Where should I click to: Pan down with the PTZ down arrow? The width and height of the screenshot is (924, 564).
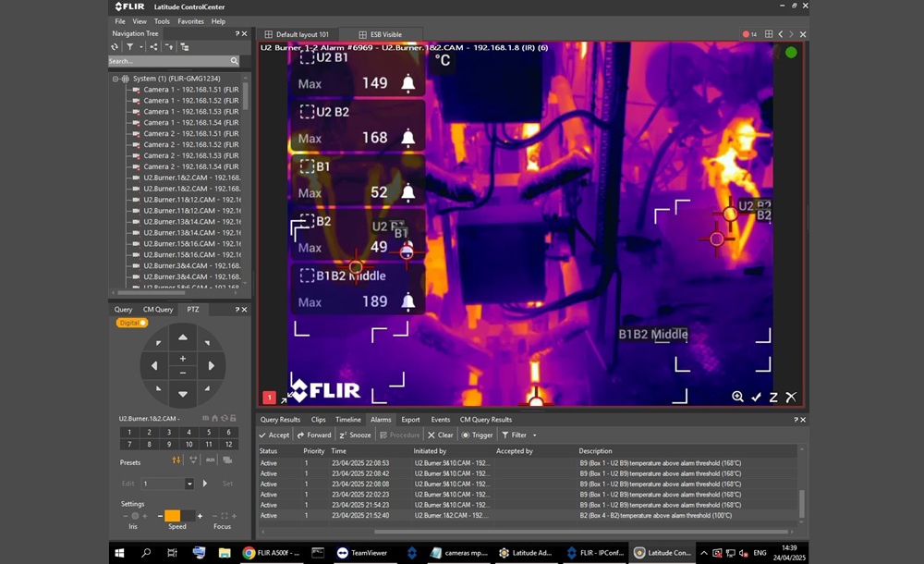(183, 394)
